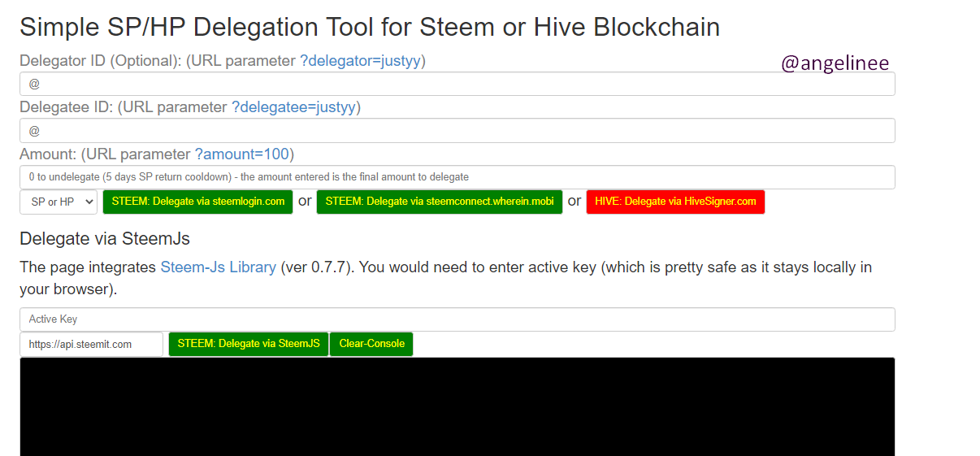Click inside the black console output area
The height and width of the screenshot is (456, 980).
click(x=457, y=406)
